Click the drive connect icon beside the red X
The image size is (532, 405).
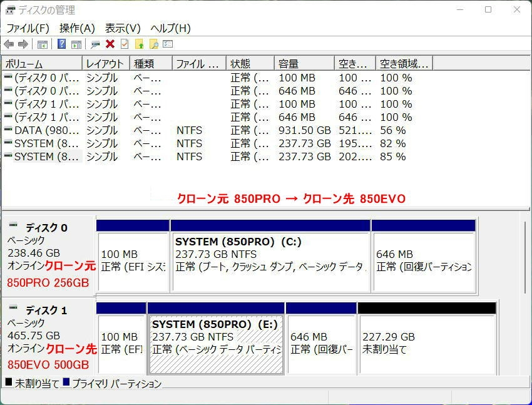(96, 44)
